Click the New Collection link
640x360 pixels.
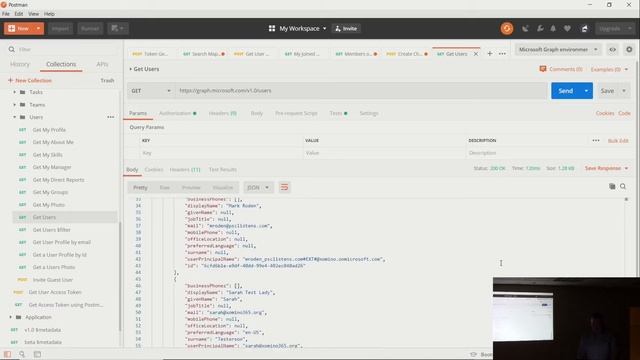click(30, 80)
